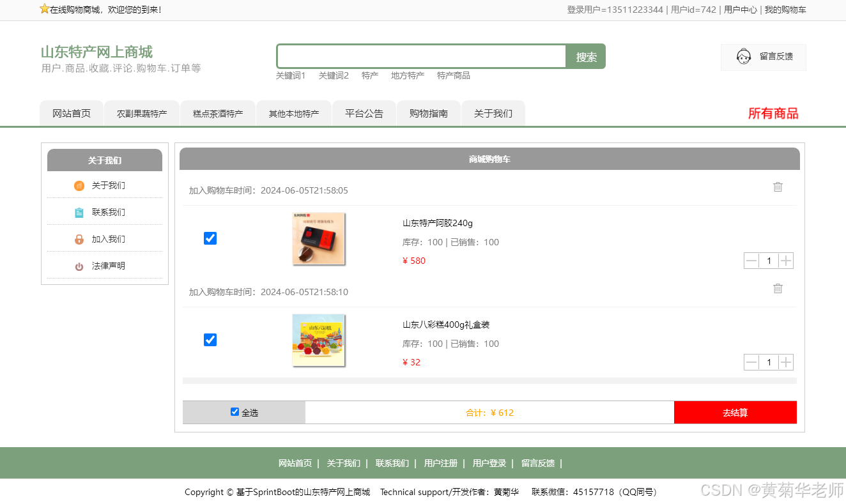Delete 山东特产阿胶240g using its trash icon
The image size is (846, 504).
pyautogui.click(x=778, y=187)
